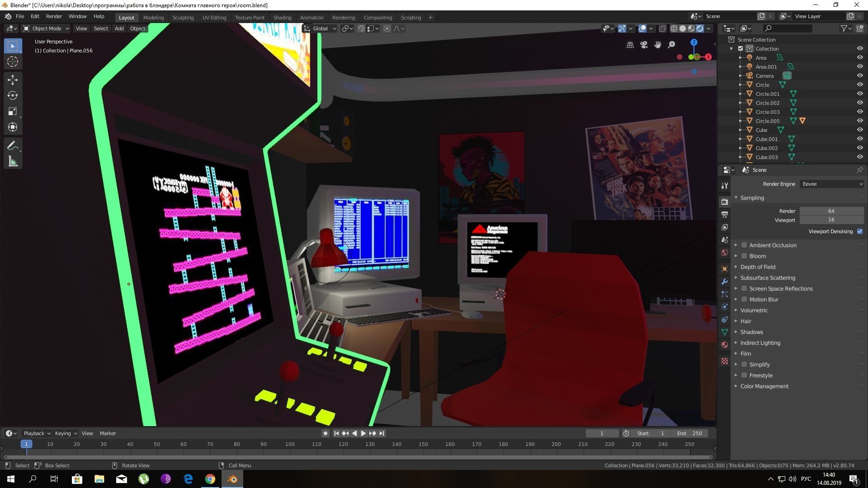This screenshot has height=488, width=868.
Task: Hide the Circle.005 object in outliner
Action: [x=860, y=121]
